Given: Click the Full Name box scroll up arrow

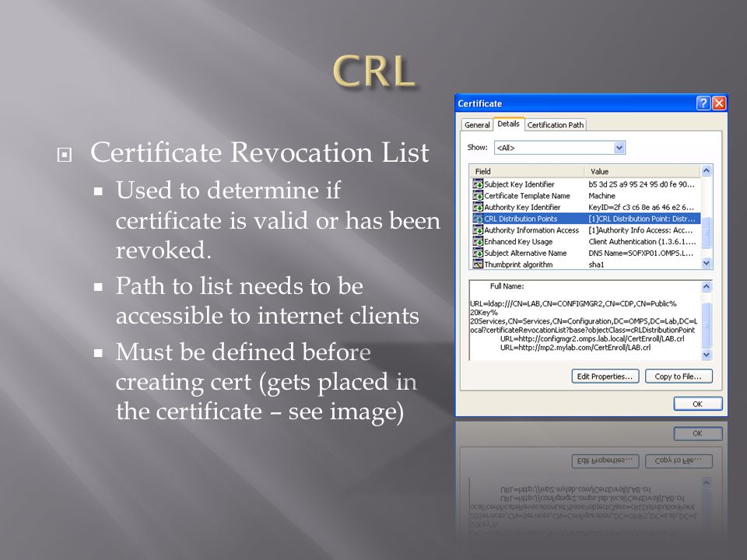Looking at the screenshot, I should coord(707,286).
